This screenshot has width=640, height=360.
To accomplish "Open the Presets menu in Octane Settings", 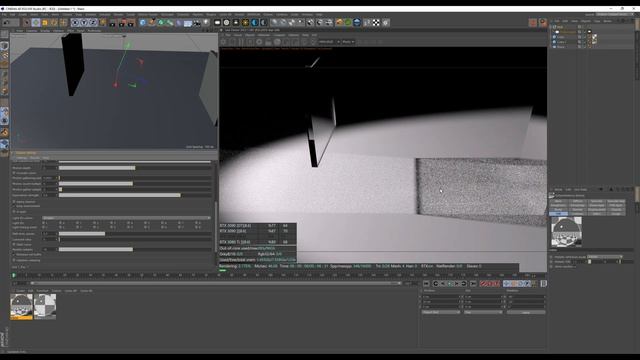I will [35, 158].
